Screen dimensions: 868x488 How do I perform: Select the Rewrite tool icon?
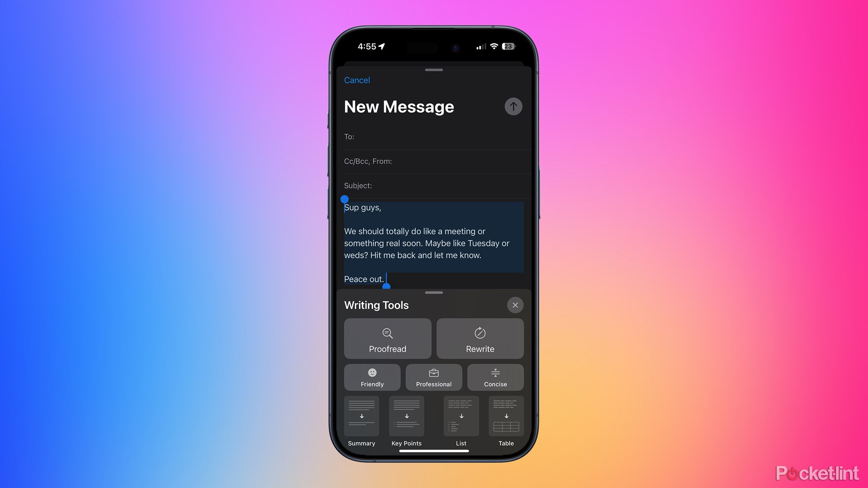[480, 332]
